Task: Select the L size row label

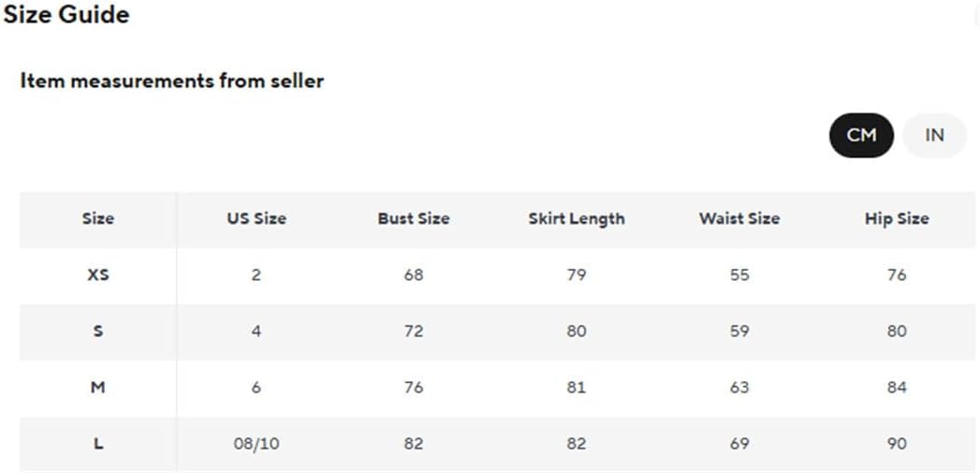Action: 98,444
